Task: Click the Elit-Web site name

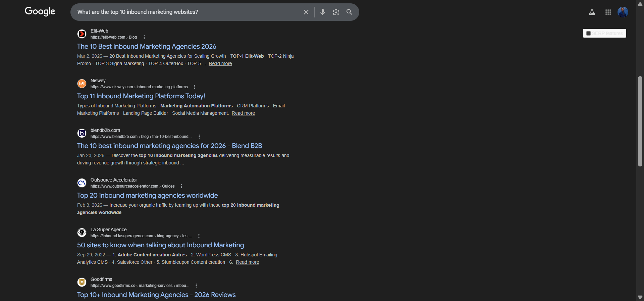Action: [x=99, y=31]
